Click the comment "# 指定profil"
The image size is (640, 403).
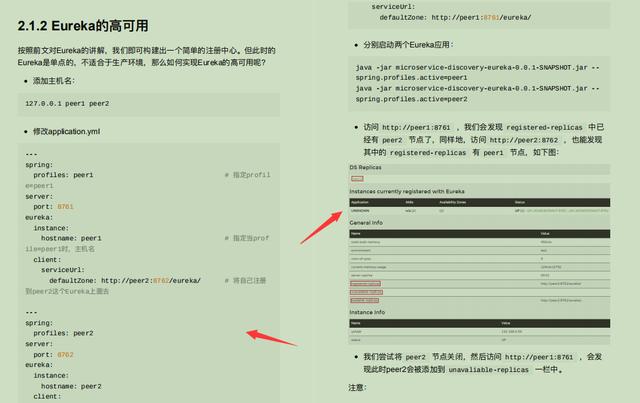tap(247, 175)
